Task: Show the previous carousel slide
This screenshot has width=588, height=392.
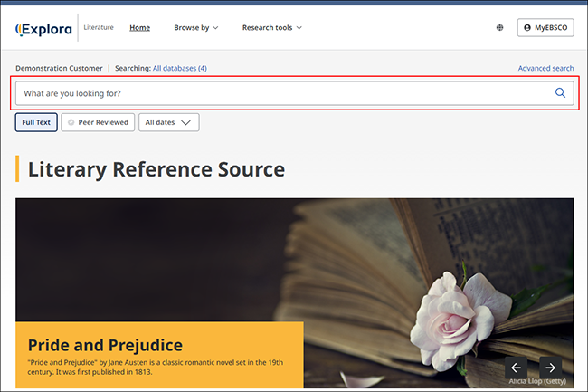Action: coord(516,368)
